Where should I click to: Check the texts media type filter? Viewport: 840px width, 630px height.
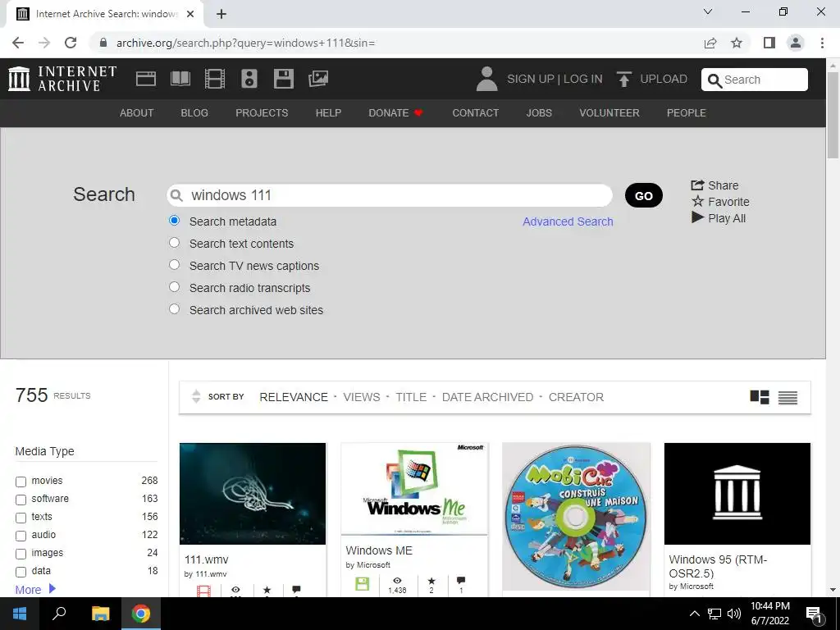21,518
